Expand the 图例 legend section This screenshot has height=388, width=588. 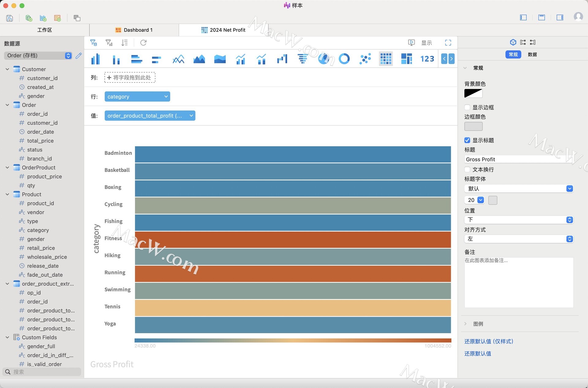point(466,324)
